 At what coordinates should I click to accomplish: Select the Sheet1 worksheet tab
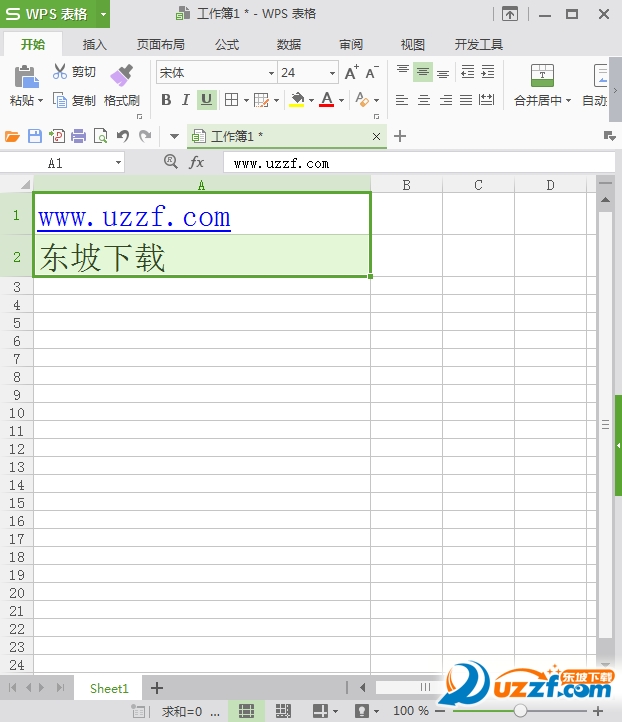click(109, 688)
